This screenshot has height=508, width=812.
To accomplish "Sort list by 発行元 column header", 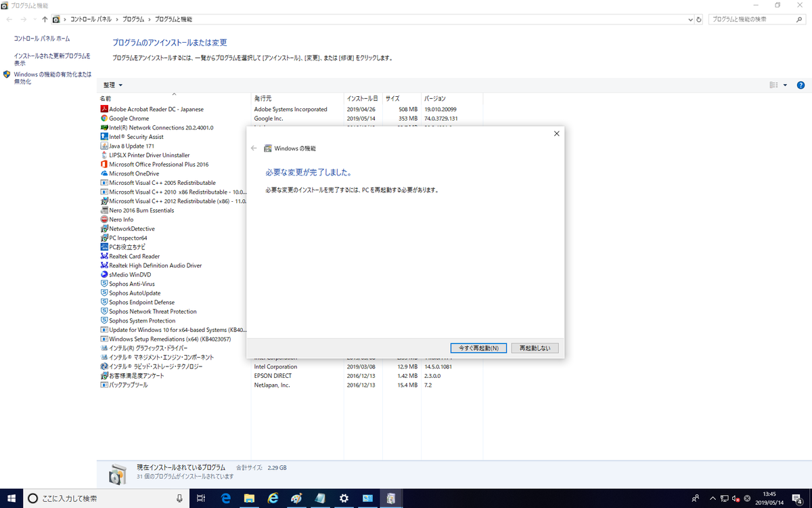I will click(298, 99).
